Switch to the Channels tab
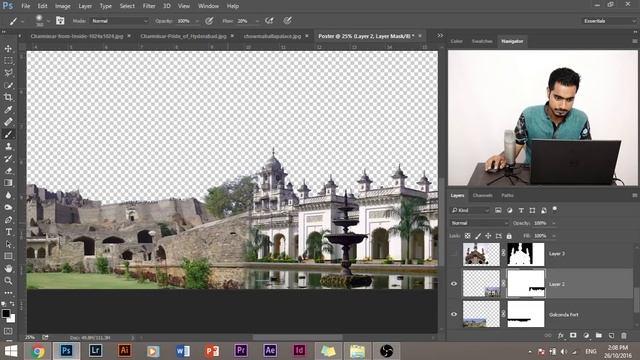 point(482,196)
